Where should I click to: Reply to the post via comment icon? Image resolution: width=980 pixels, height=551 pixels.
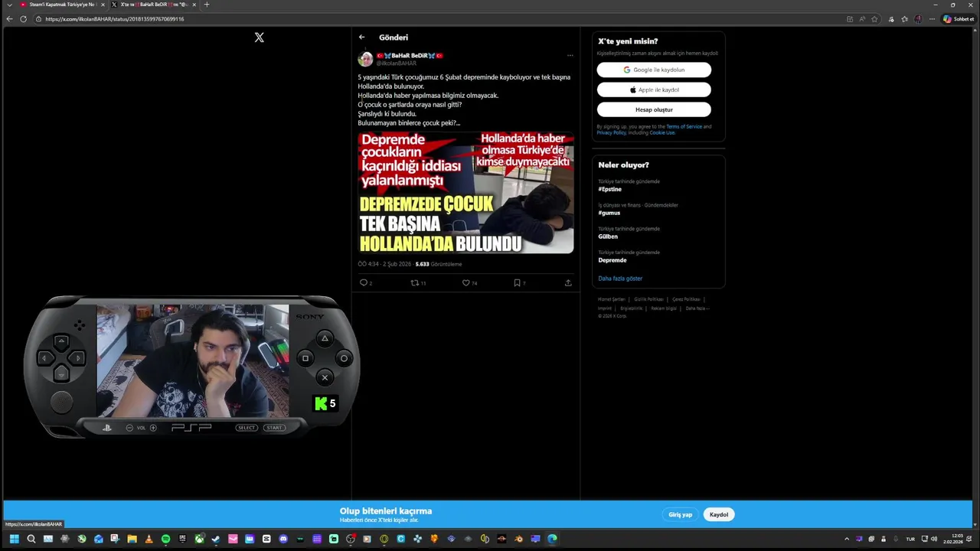pyautogui.click(x=364, y=282)
